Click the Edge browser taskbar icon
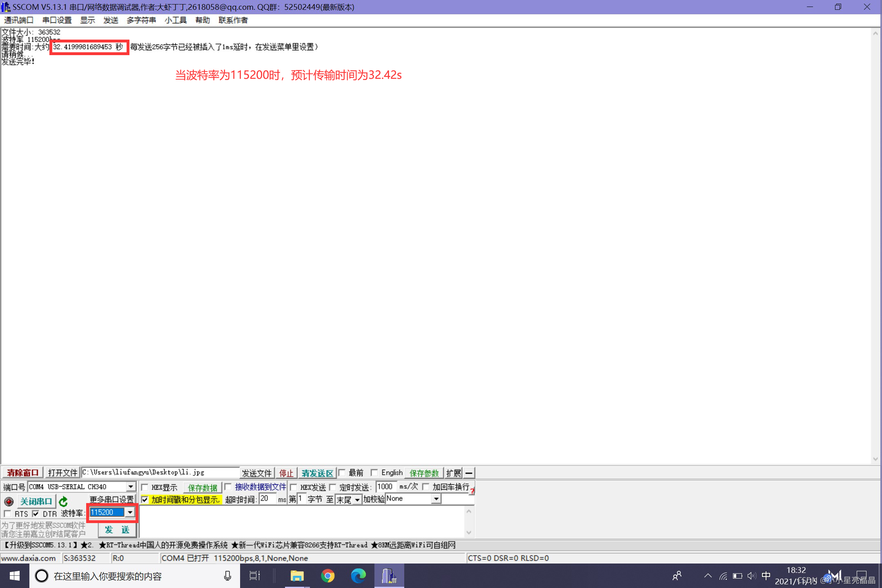The image size is (882, 588). point(358,576)
